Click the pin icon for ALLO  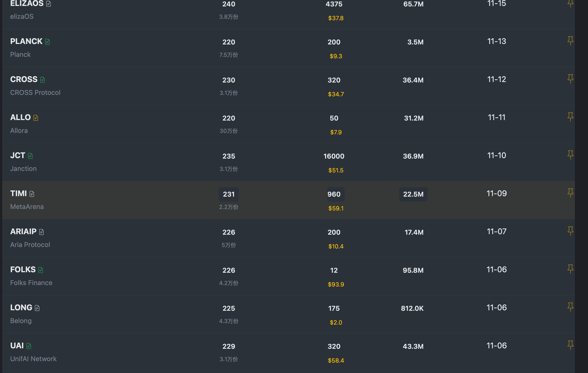click(x=570, y=117)
